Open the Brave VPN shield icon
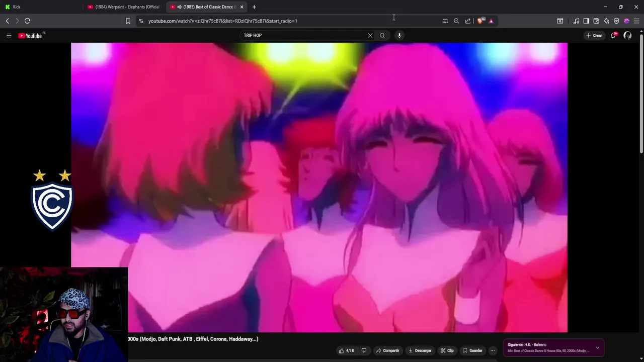 [616, 21]
